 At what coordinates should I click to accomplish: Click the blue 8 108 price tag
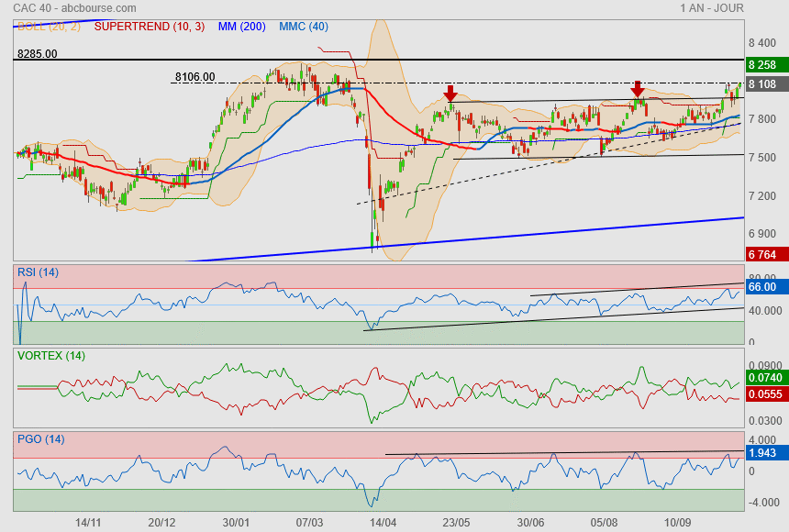(x=763, y=83)
